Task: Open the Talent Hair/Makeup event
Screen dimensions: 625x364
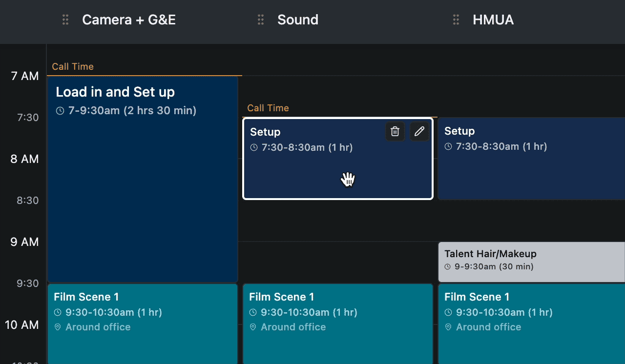Action: [x=531, y=261]
